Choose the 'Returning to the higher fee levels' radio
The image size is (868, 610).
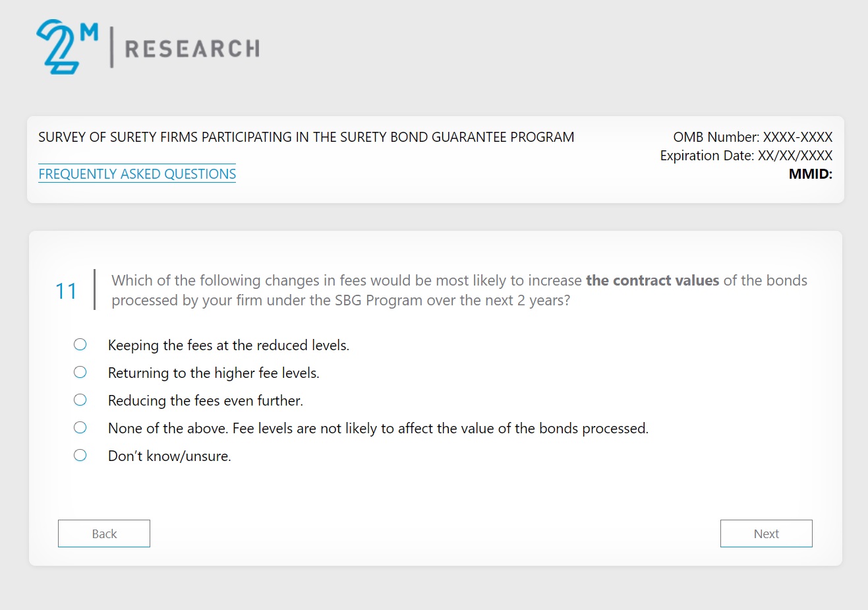80,372
